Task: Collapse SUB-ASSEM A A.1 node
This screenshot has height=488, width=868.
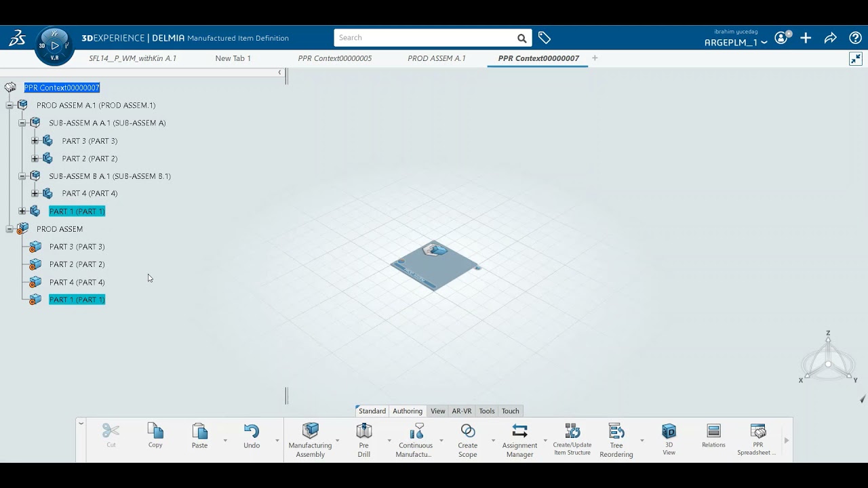Action: tap(22, 123)
